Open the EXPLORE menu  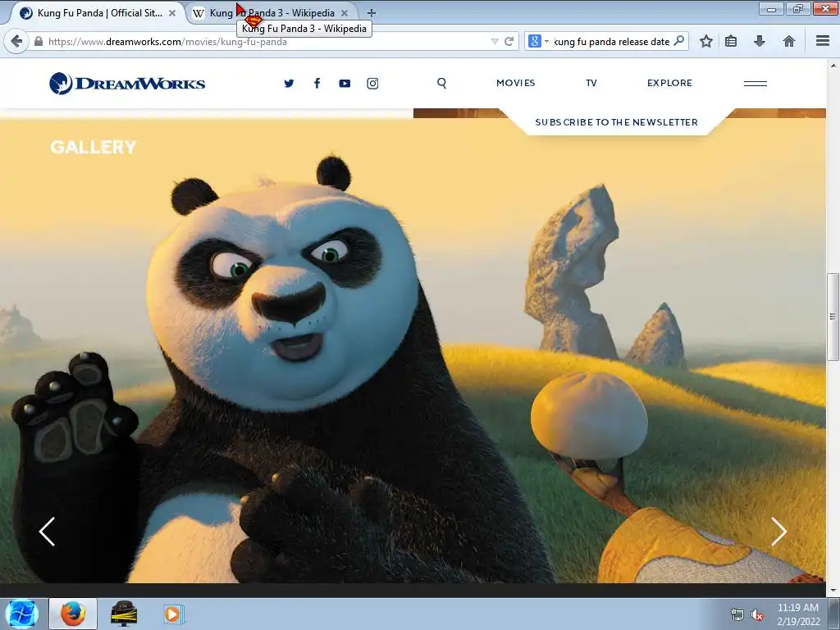tap(669, 83)
